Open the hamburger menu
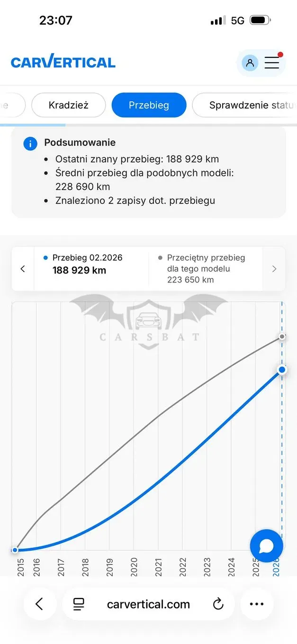The height and width of the screenshot is (644, 297). (x=272, y=63)
